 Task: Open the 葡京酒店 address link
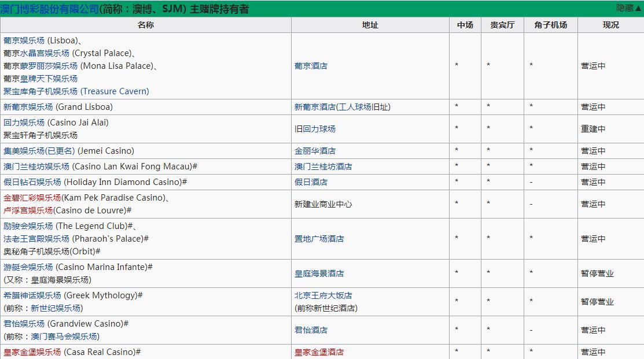coord(311,66)
